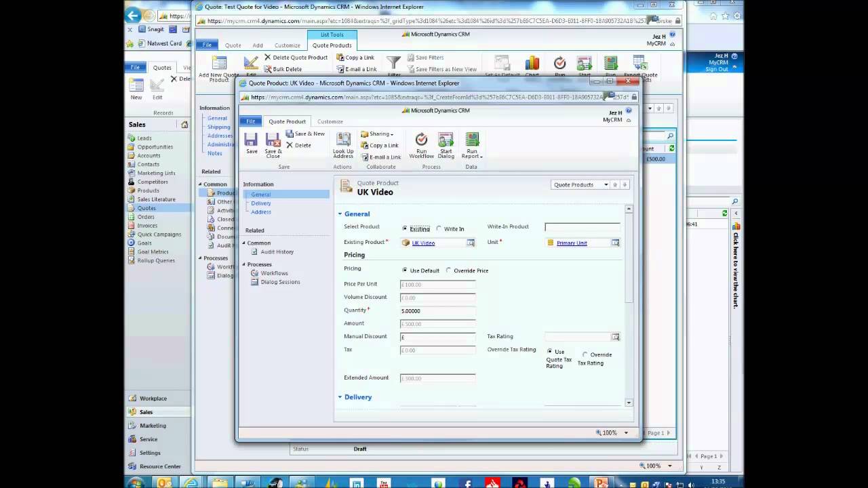Select the Existing product radio button
868x488 pixels.
(x=405, y=229)
